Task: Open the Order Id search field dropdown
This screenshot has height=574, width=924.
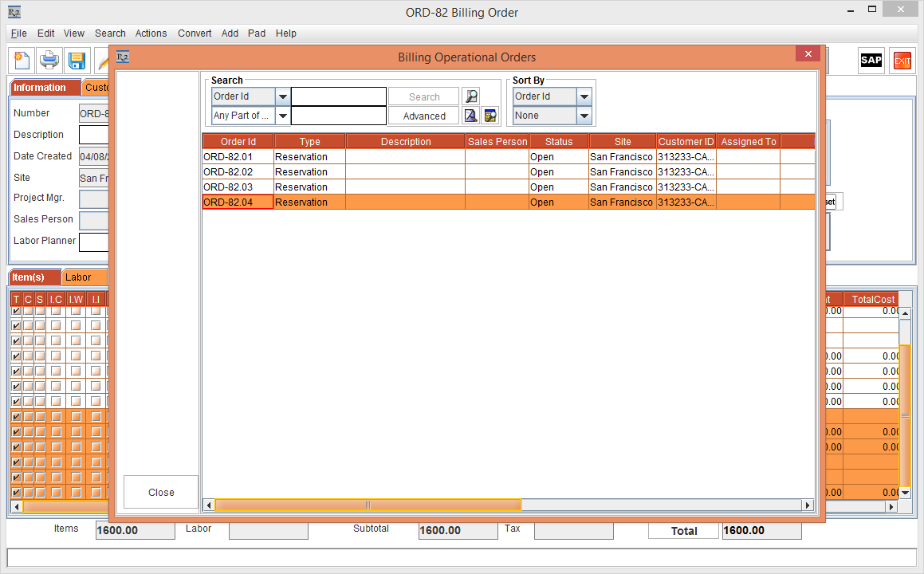Action: 283,96
